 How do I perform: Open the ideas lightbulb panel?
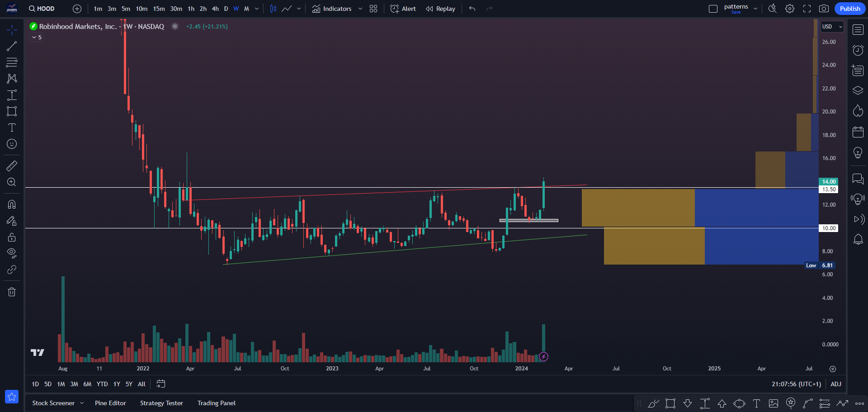click(x=858, y=152)
